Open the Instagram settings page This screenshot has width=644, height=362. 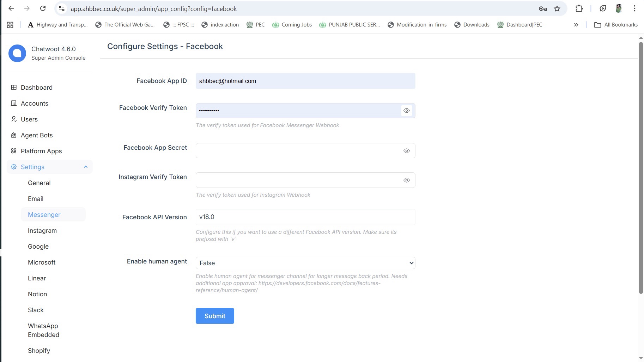point(42,231)
